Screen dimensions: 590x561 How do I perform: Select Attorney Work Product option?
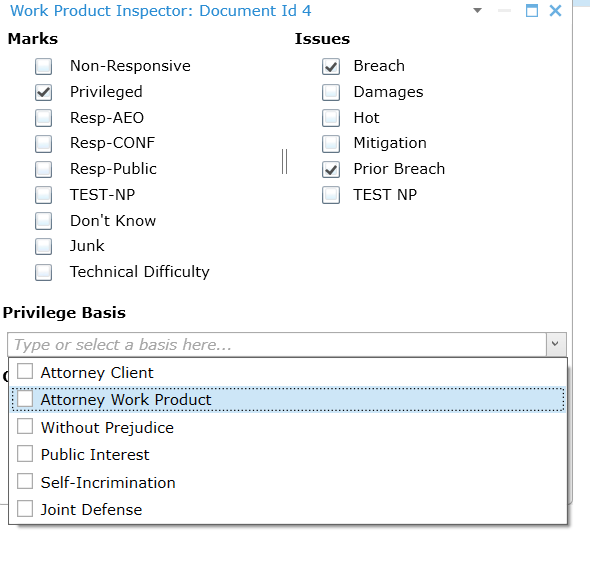click(x=288, y=399)
